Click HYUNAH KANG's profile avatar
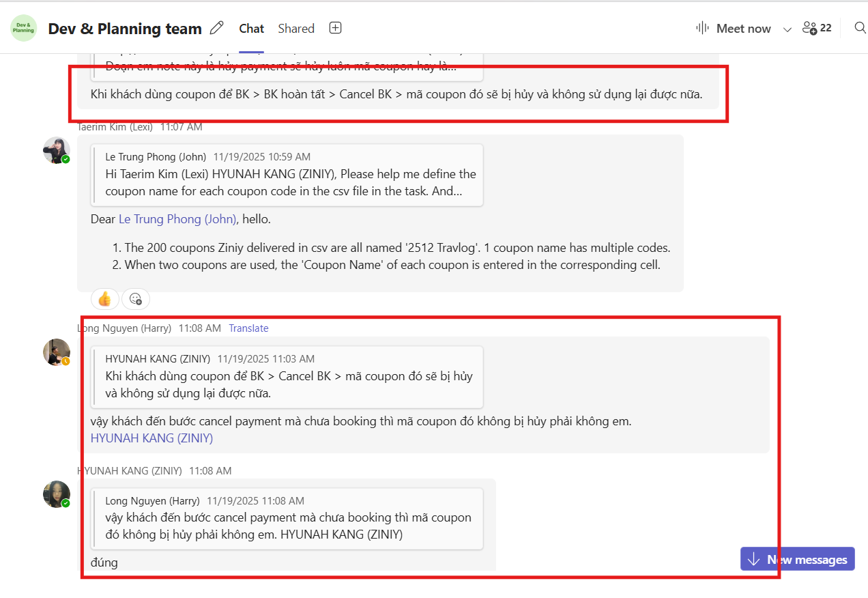This screenshot has height=598, width=868. 56,494
